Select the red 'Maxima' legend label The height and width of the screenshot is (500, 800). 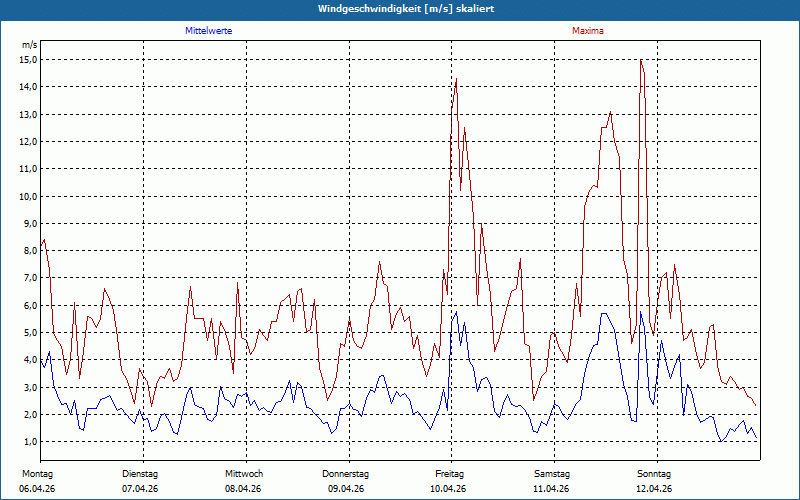(x=588, y=31)
